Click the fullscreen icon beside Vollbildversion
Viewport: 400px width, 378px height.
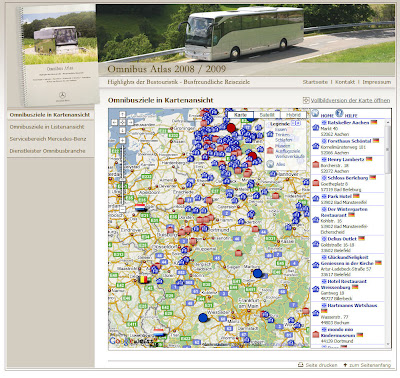(306, 100)
